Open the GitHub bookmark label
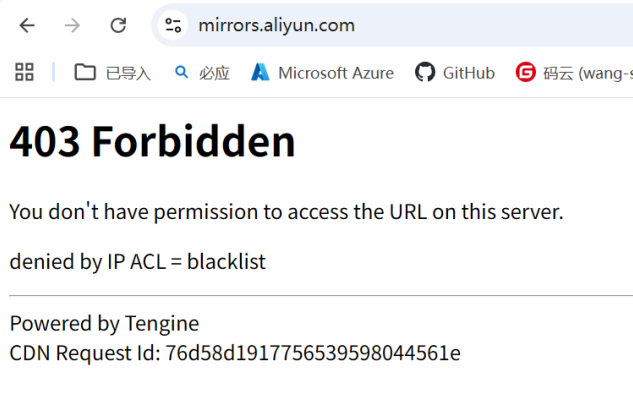 [468, 72]
